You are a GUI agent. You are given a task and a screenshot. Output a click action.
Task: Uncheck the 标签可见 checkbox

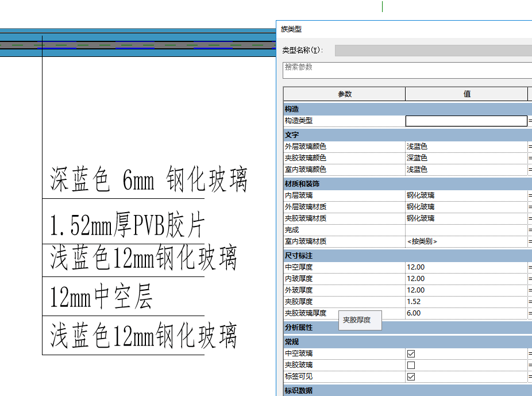(411, 376)
